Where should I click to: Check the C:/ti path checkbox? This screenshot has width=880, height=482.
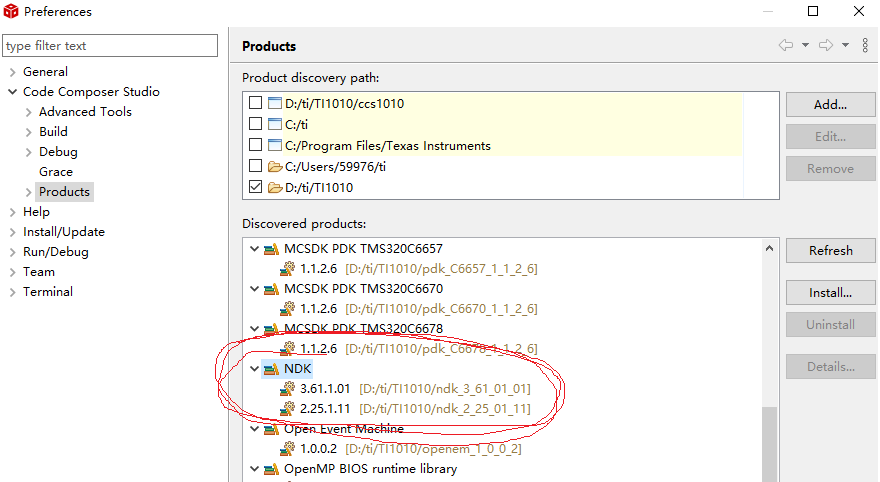[255, 123]
